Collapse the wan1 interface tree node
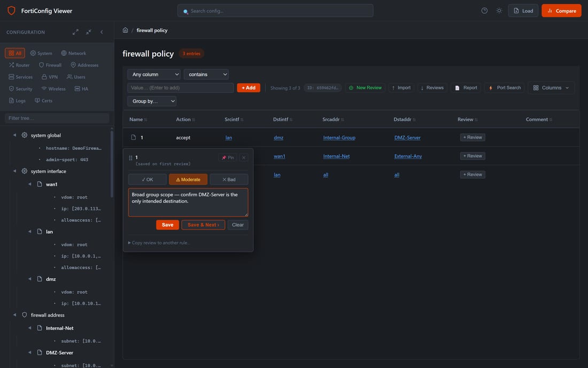588x368 pixels. pyautogui.click(x=29, y=184)
